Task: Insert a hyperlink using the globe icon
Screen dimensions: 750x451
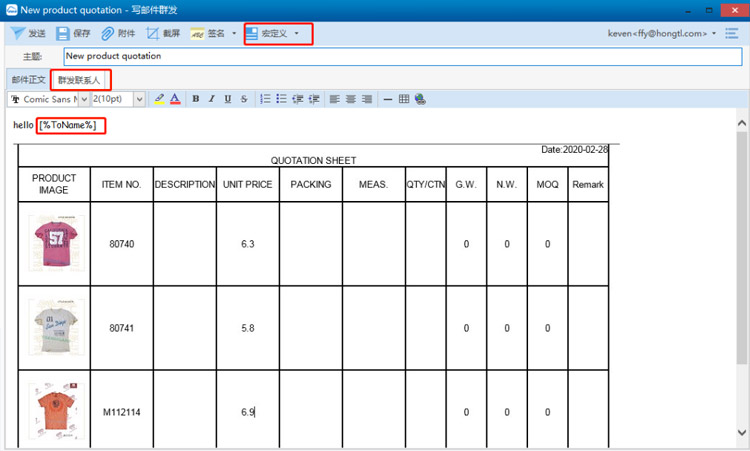Action: tap(420, 99)
